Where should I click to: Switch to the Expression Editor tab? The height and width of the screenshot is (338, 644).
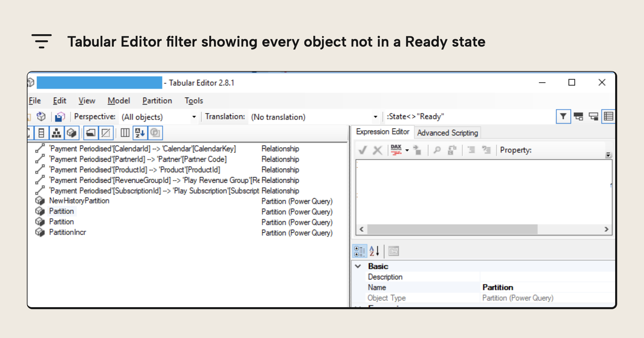[x=383, y=132]
